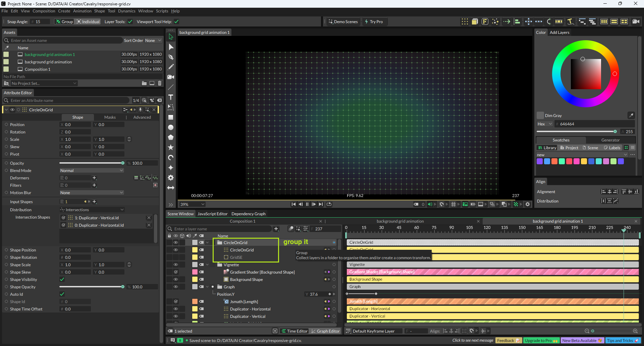Image resolution: width=644 pixels, height=346 pixels.
Task: Open the Sort Order dropdown
Action: [x=153, y=41]
